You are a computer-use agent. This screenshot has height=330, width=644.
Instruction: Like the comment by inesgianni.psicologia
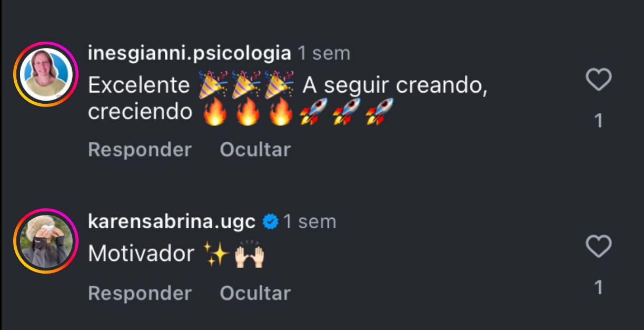(x=598, y=80)
